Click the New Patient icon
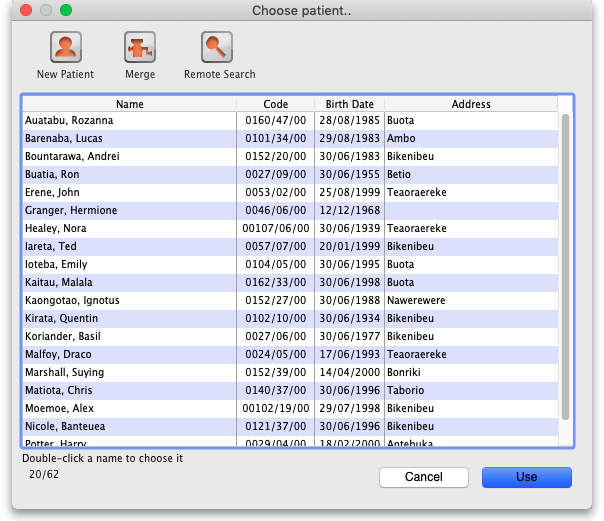This screenshot has width=604, height=521. (x=66, y=47)
